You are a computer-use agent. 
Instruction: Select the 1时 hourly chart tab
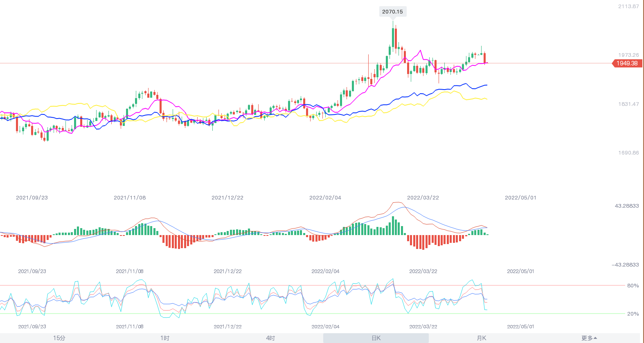point(165,338)
